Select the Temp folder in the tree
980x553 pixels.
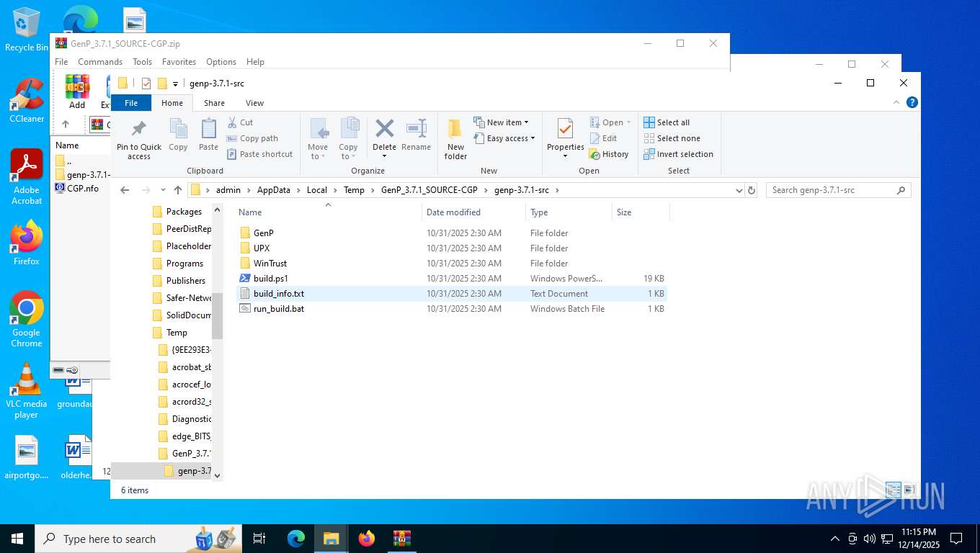click(x=177, y=333)
